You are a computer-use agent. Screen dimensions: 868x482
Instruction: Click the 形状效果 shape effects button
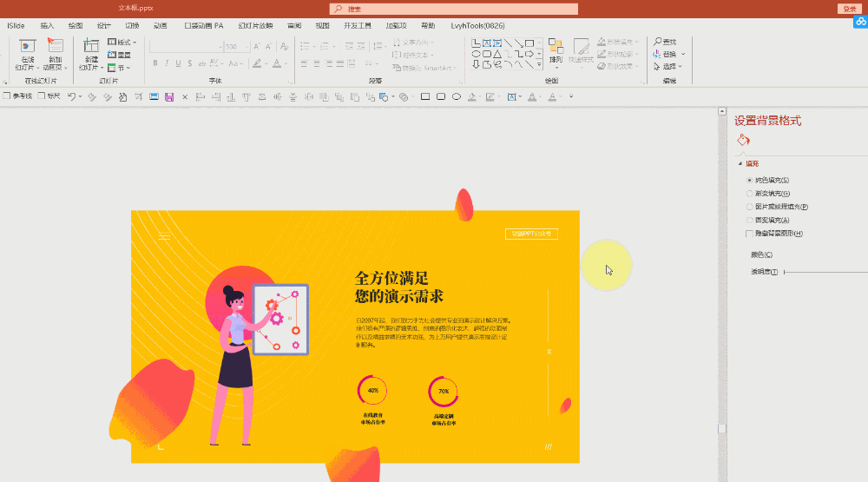pos(618,67)
